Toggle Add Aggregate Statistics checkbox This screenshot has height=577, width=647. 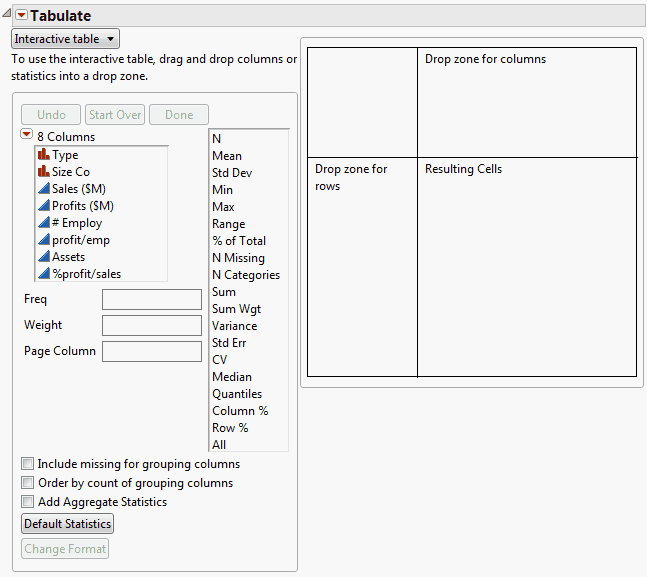(x=28, y=502)
